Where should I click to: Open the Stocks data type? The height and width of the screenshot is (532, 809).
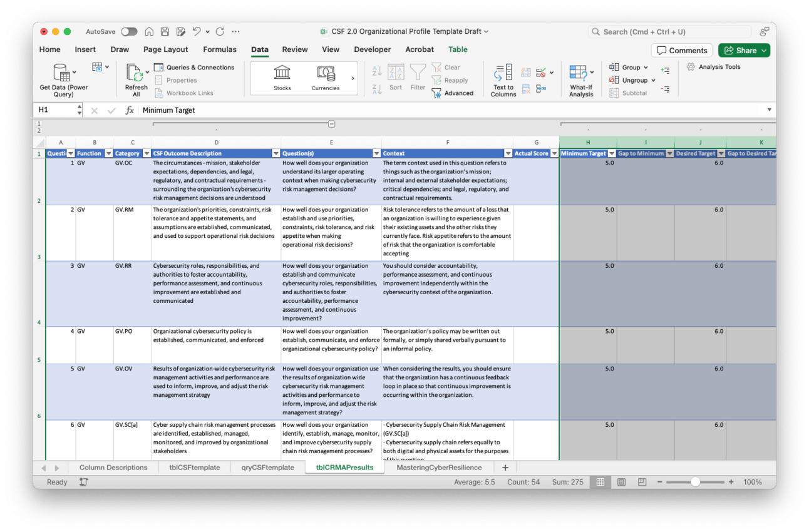pyautogui.click(x=282, y=73)
